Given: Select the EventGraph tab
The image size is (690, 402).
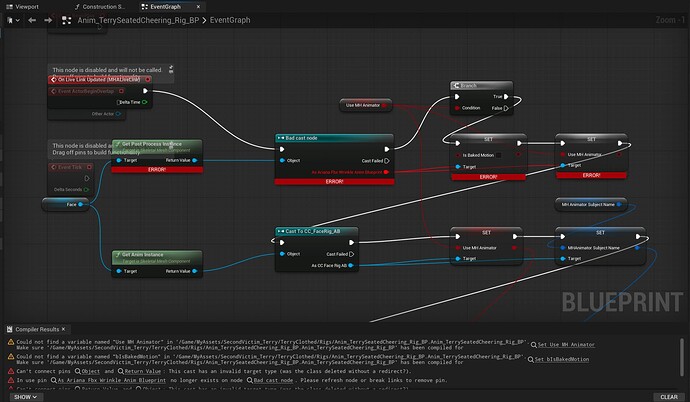Looking at the screenshot, I should point(165,7).
